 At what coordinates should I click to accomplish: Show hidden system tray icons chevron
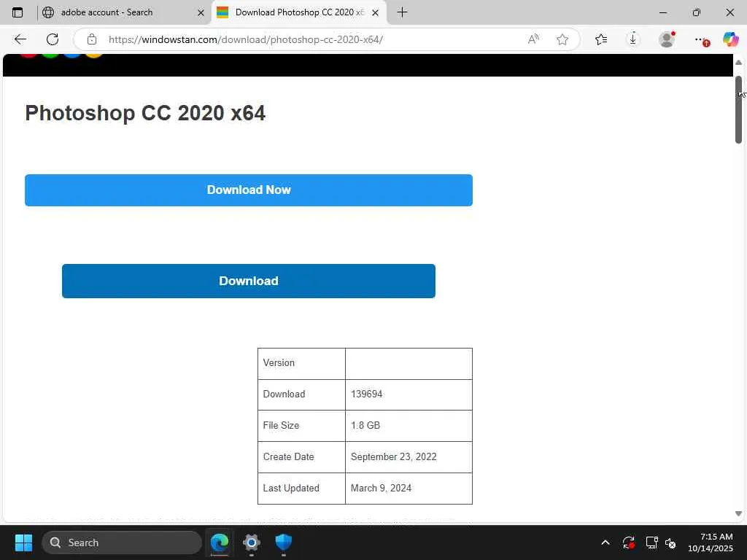605,542
